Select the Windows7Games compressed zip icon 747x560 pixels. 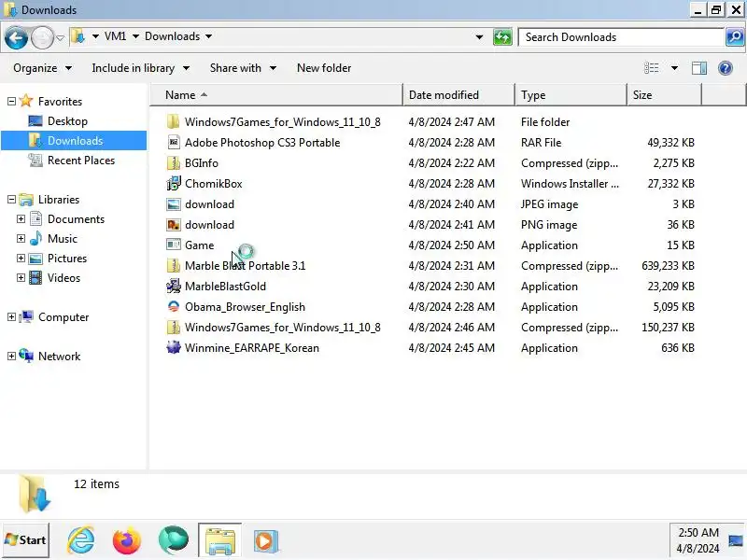click(174, 328)
